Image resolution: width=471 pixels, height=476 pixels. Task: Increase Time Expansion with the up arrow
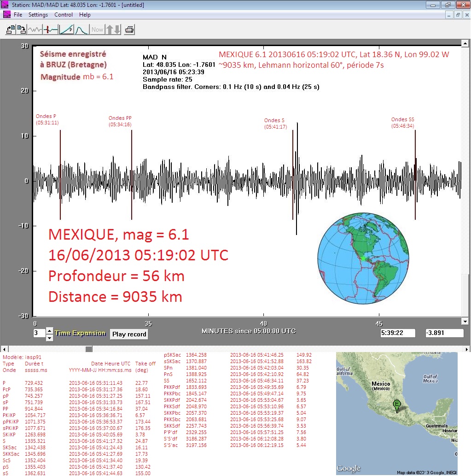50,330
